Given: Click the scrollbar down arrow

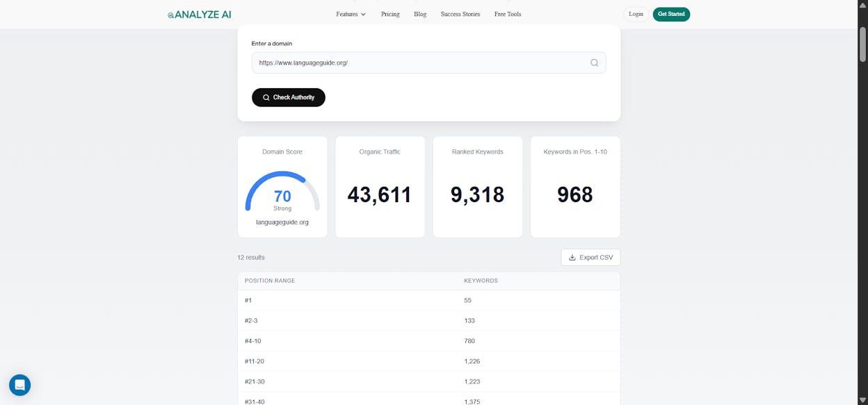Looking at the screenshot, I should (x=862, y=401).
